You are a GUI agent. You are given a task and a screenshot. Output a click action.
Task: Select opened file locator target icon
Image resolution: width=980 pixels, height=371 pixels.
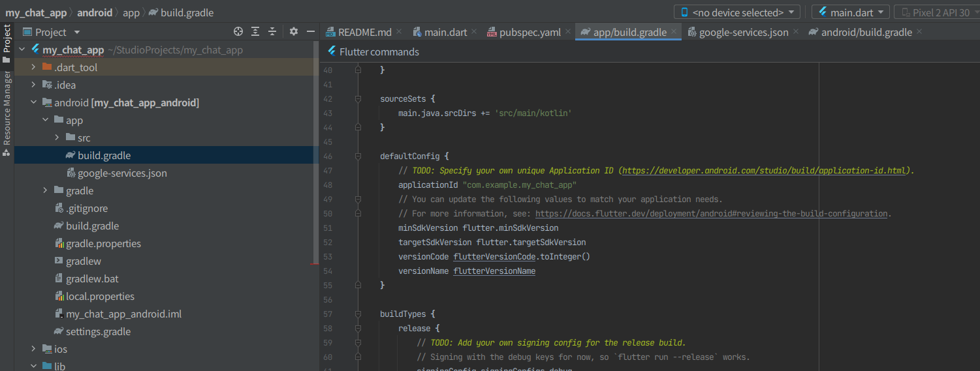tap(238, 31)
